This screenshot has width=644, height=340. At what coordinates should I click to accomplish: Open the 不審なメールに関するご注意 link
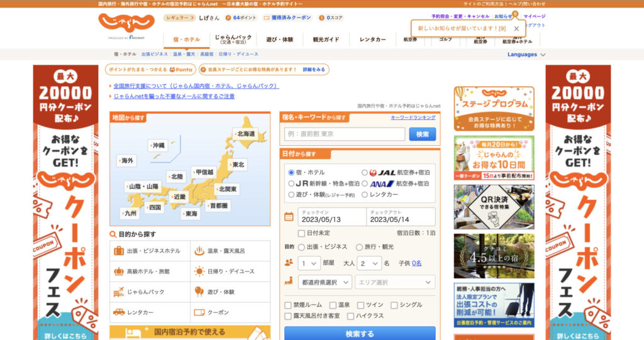coord(174,96)
